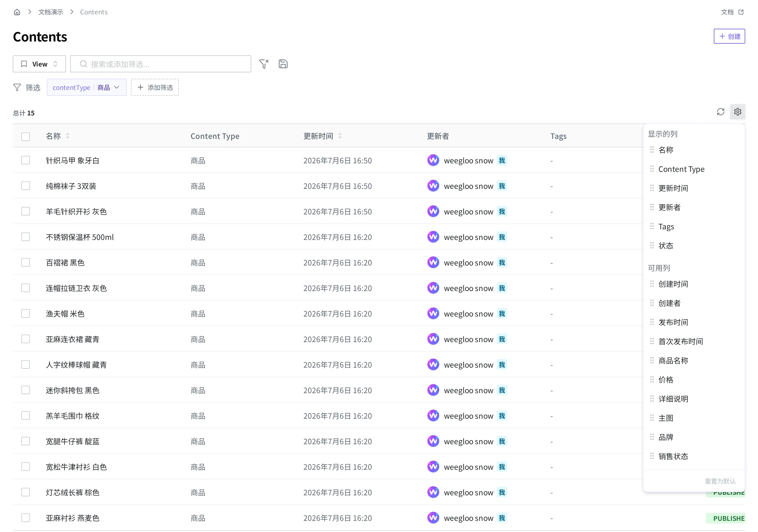Grab drag handle for Tags column

point(652,226)
